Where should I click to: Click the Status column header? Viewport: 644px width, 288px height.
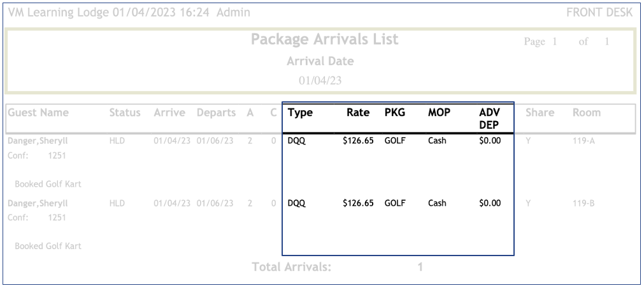point(124,113)
